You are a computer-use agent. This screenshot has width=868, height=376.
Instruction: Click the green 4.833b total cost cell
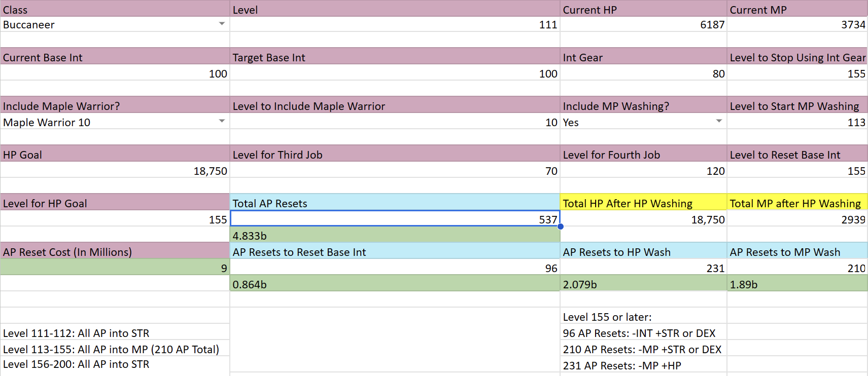[x=395, y=236]
